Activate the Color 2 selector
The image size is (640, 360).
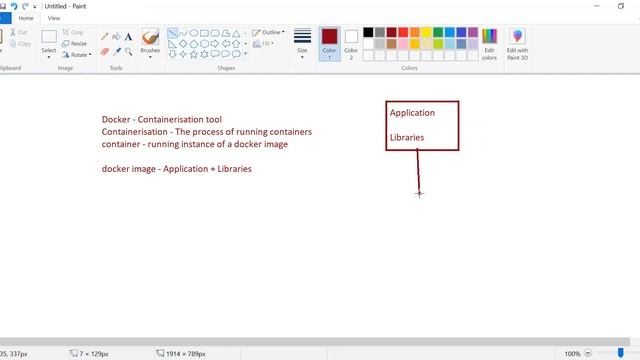tap(351, 44)
